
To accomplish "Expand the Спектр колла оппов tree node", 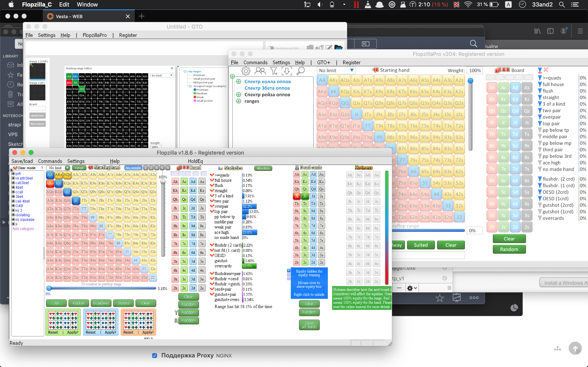I will pyautogui.click(x=239, y=82).
